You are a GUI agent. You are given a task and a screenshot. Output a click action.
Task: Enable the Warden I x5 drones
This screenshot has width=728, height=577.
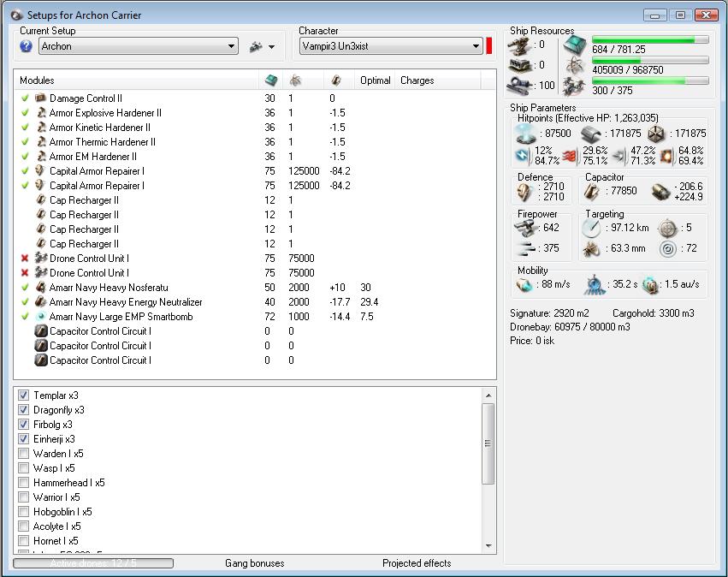pyautogui.click(x=24, y=454)
